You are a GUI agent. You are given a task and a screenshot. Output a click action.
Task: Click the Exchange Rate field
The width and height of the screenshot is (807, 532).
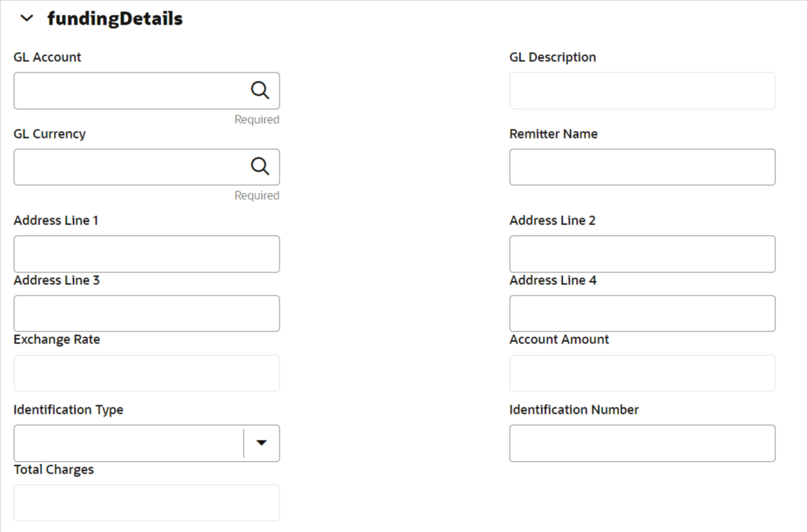click(x=146, y=373)
